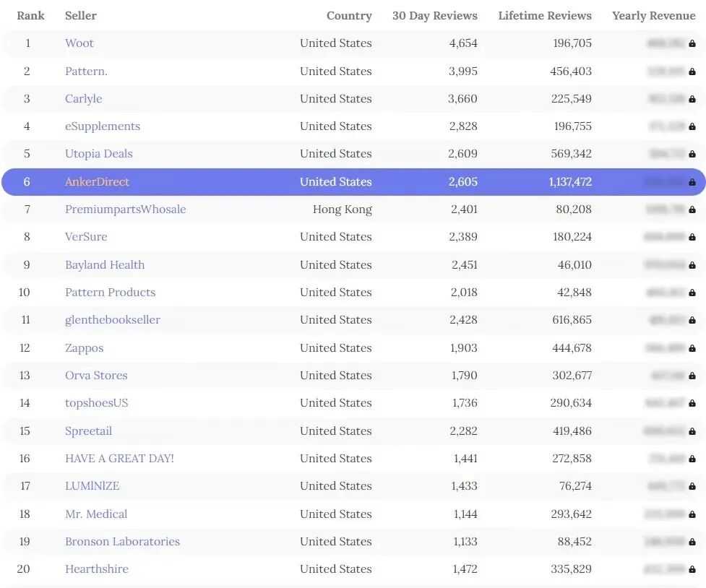Visit the Bronson Laboratories seller page
706x588 pixels.
[122, 542]
